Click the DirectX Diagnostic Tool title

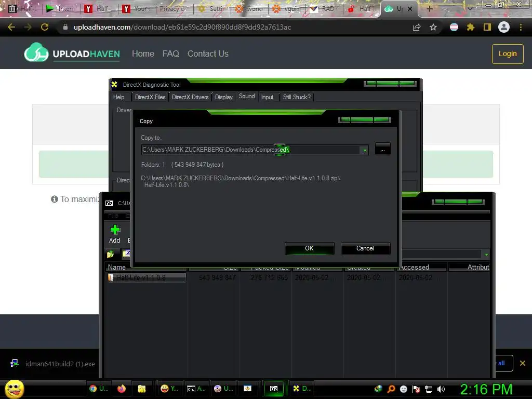[x=152, y=85]
